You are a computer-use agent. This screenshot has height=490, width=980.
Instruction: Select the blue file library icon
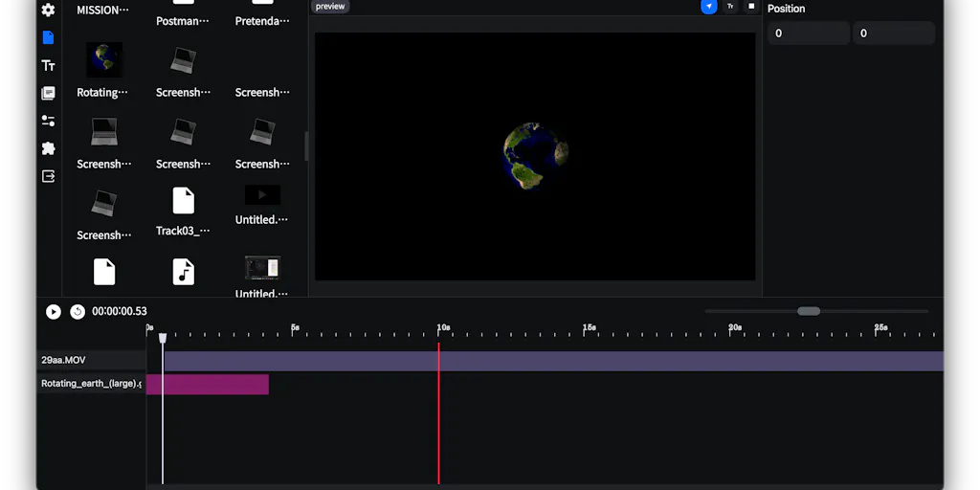(x=48, y=37)
